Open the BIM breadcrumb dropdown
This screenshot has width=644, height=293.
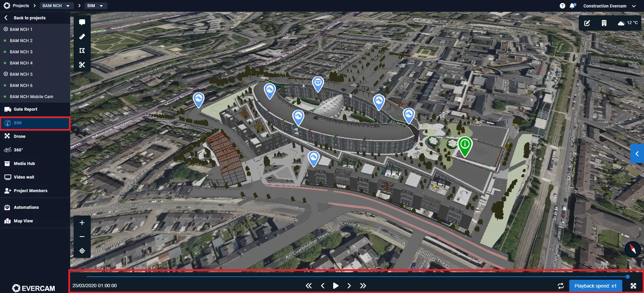click(95, 6)
